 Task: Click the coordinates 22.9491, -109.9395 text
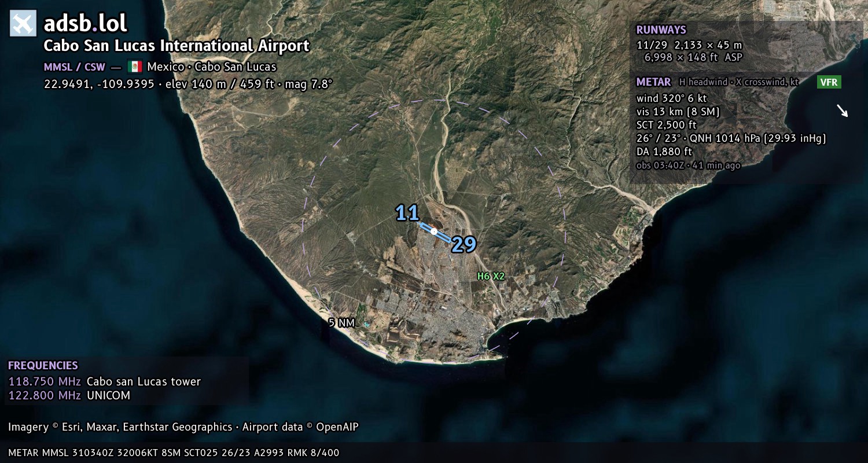pos(99,84)
